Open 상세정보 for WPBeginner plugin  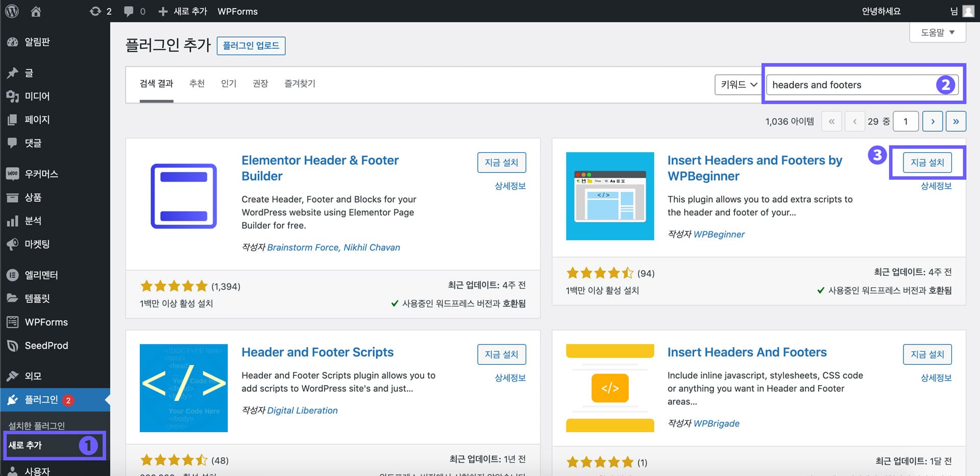[936, 186]
